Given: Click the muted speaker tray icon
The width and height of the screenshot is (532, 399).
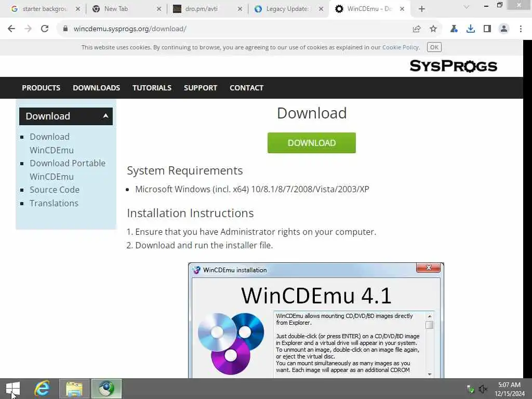Looking at the screenshot, I should (x=483, y=389).
